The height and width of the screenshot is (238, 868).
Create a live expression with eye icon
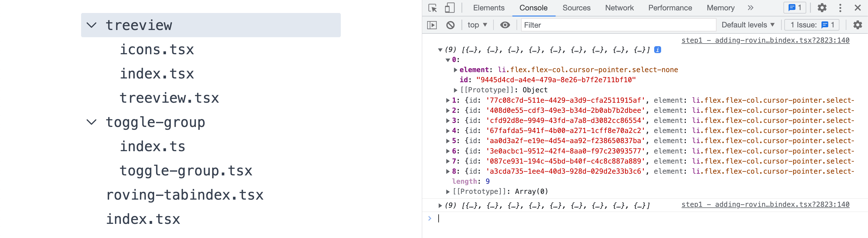coord(505,25)
